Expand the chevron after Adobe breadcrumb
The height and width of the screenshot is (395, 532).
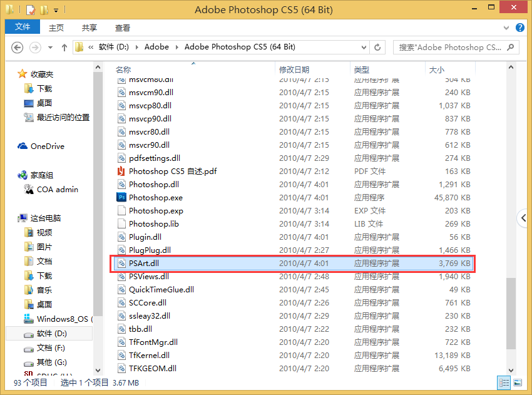(176, 47)
